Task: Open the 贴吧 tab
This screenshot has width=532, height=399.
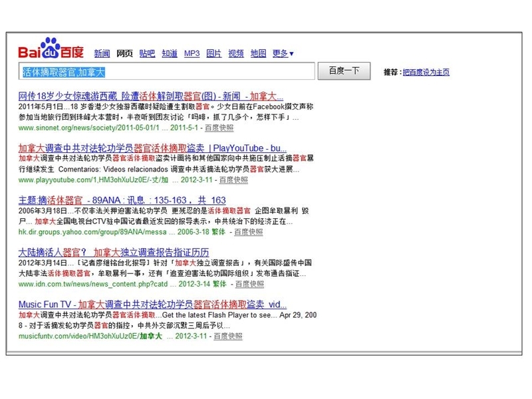Action: point(147,53)
